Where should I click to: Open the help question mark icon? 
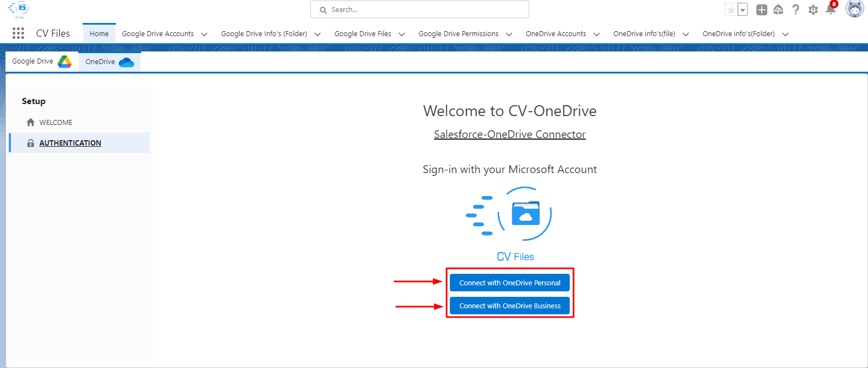point(796,10)
